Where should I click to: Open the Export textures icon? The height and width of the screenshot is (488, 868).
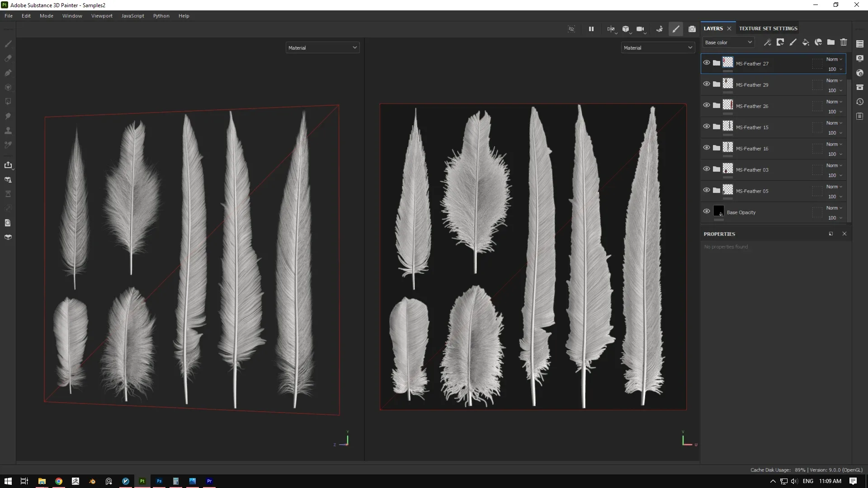coord(8,165)
